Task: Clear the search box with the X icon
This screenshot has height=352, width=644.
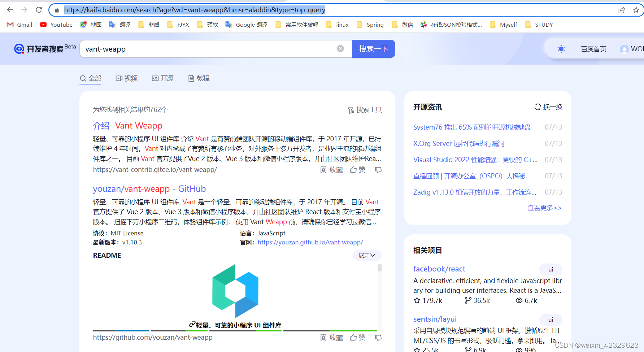Action: 340,49
